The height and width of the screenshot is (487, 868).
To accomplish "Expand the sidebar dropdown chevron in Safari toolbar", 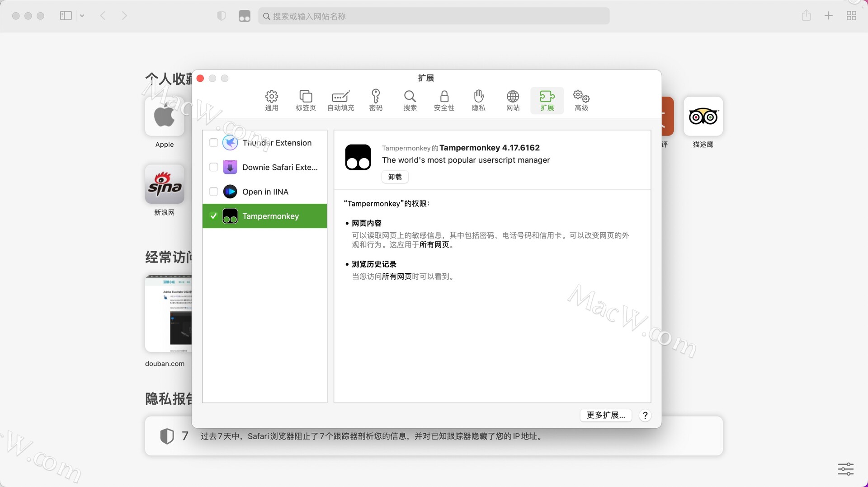I will pos(82,16).
